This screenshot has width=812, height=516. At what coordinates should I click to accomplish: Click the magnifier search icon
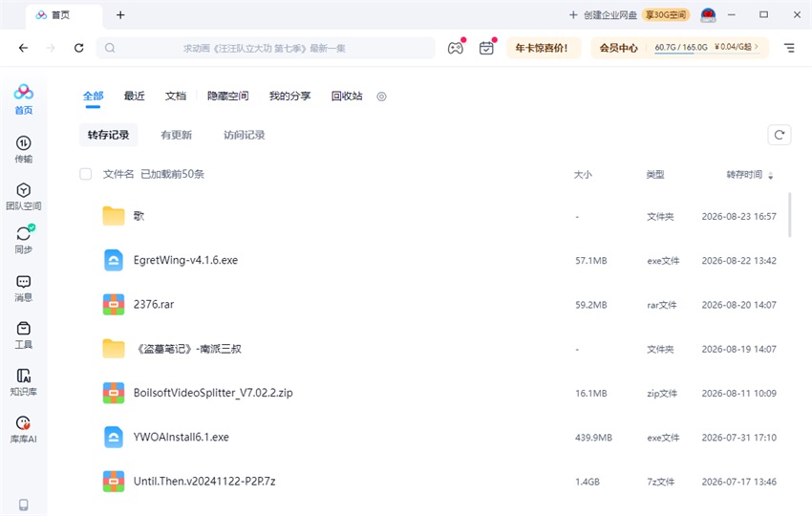(110, 48)
